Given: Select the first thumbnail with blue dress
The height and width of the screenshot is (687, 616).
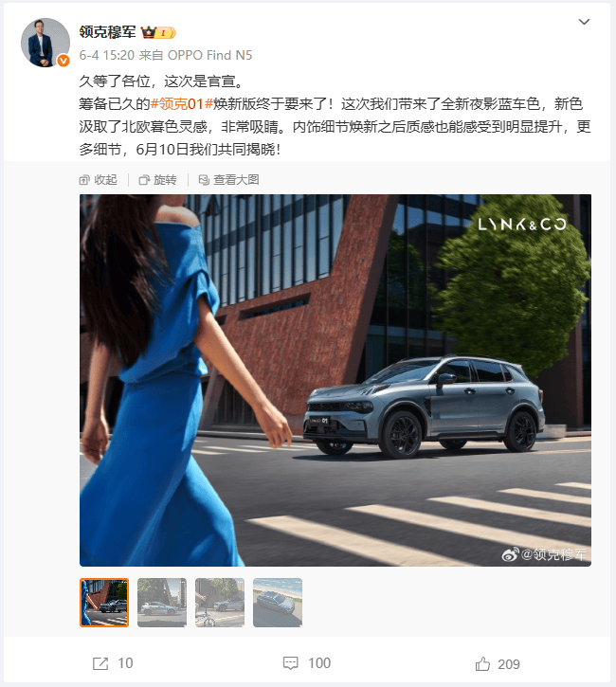Looking at the screenshot, I should [104, 603].
